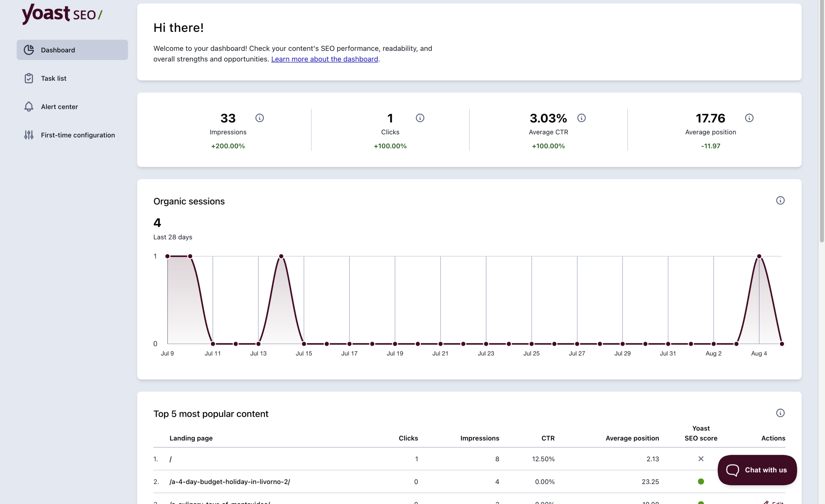Show Organic sessions info icon details
Viewport: 825px width, 504px height.
780,200
